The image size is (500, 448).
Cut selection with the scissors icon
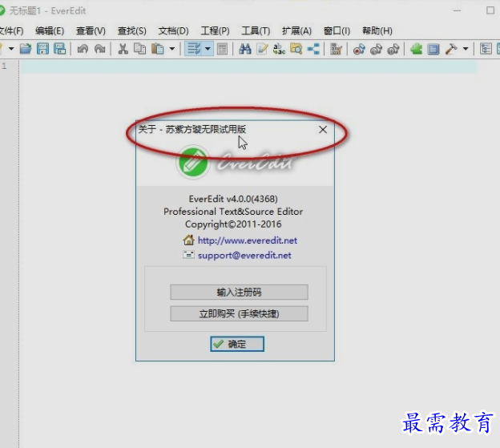coord(123,49)
